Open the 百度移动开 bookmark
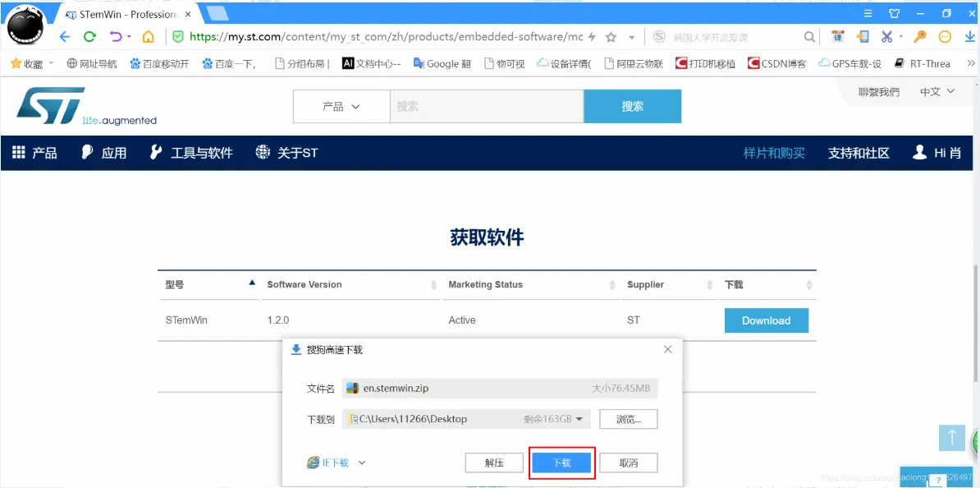The height and width of the screenshot is (488, 980). (x=159, y=64)
